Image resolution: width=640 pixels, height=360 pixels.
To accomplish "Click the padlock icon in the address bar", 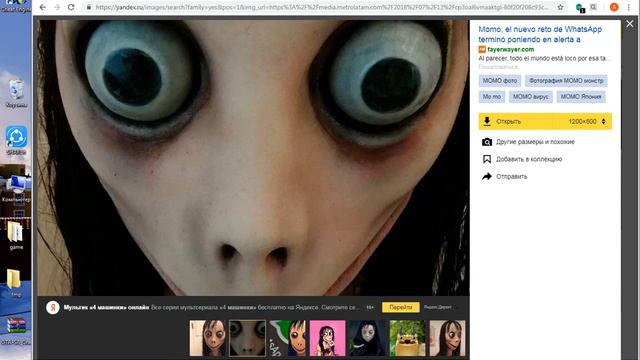I will point(89,7).
